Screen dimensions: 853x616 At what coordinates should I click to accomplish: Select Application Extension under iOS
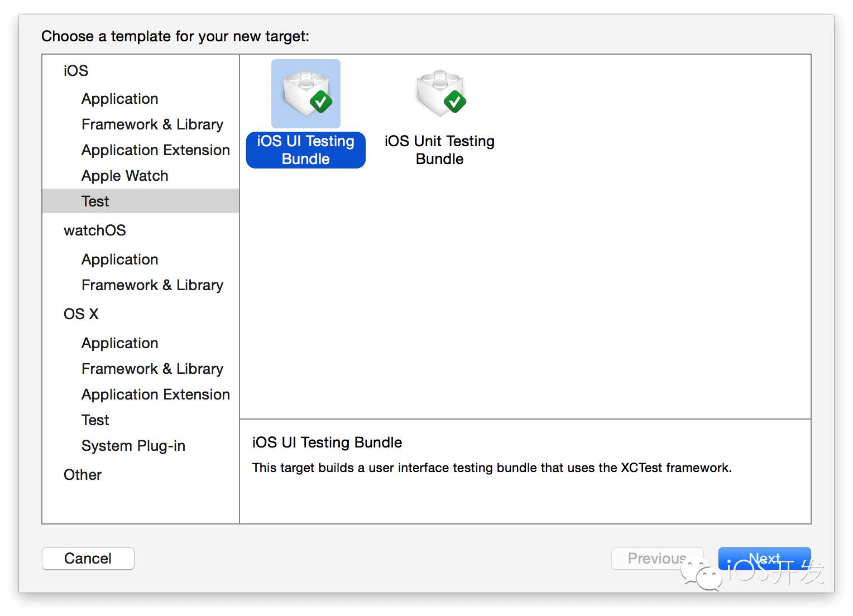(156, 150)
